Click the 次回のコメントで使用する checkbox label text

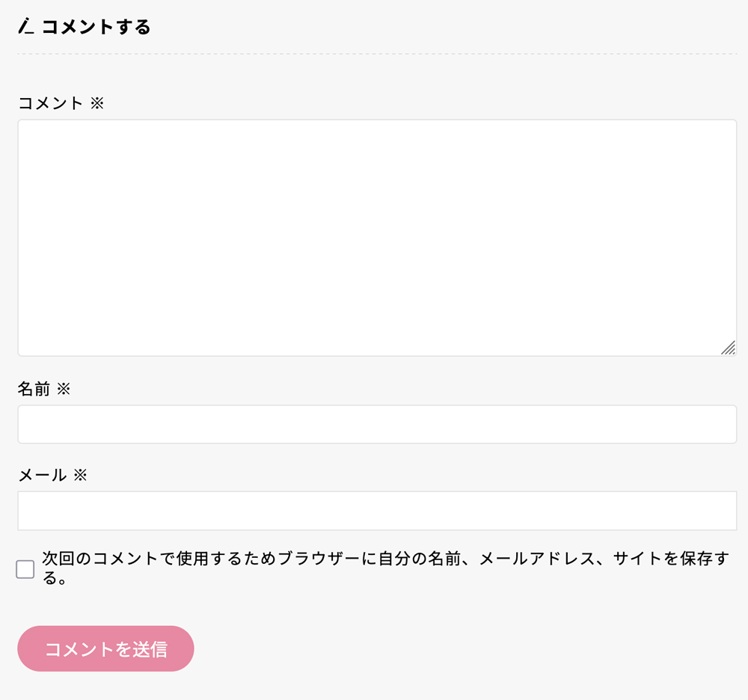pyautogui.click(x=150, y=559)
